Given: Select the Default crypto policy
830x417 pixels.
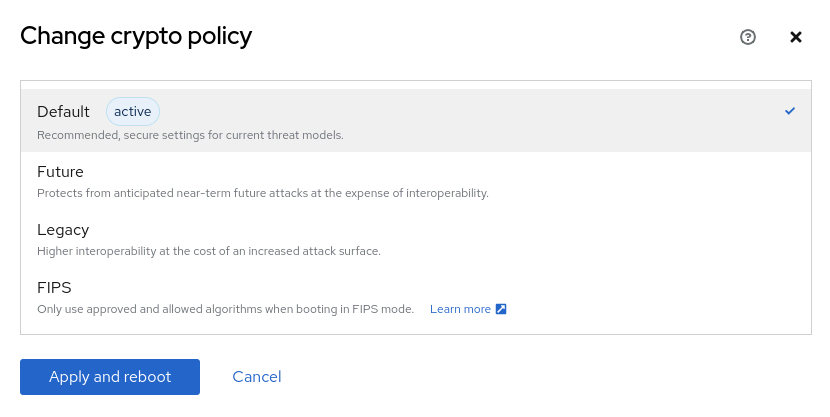Looking at the screenshot, I should click(63, 112).
